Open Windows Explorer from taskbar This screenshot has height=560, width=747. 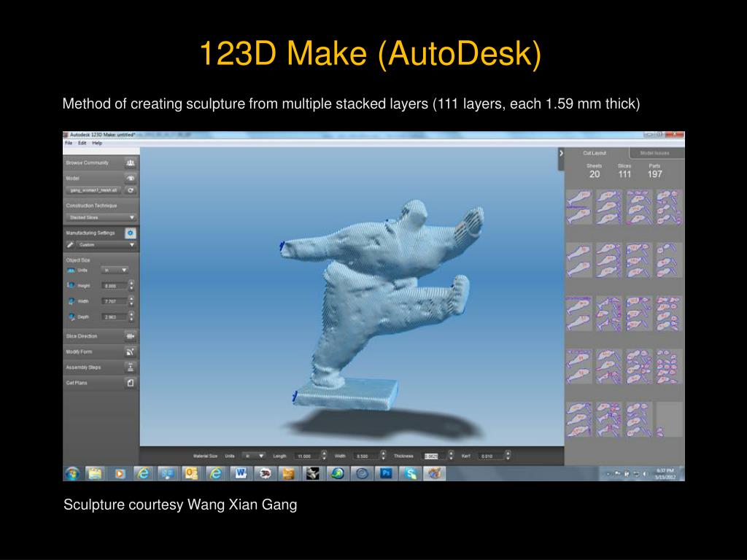click(x=95, y=473)
